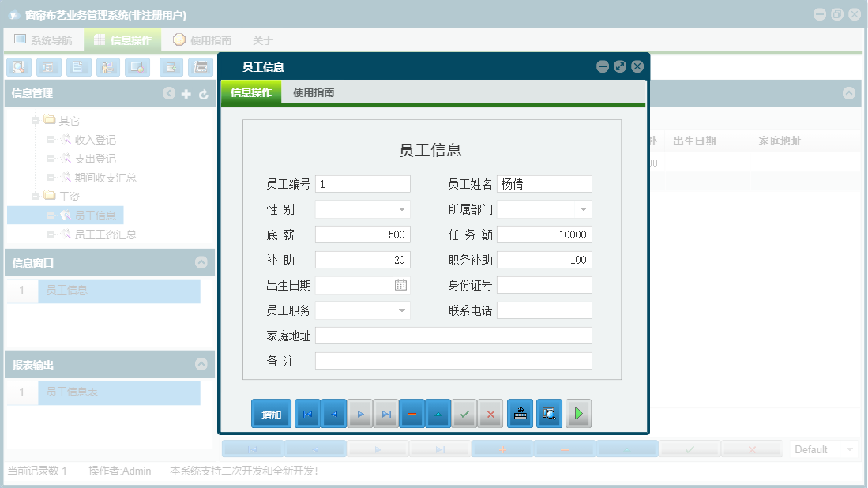Click the 增加 add button
Screen dimensions: 868x488
271,413
